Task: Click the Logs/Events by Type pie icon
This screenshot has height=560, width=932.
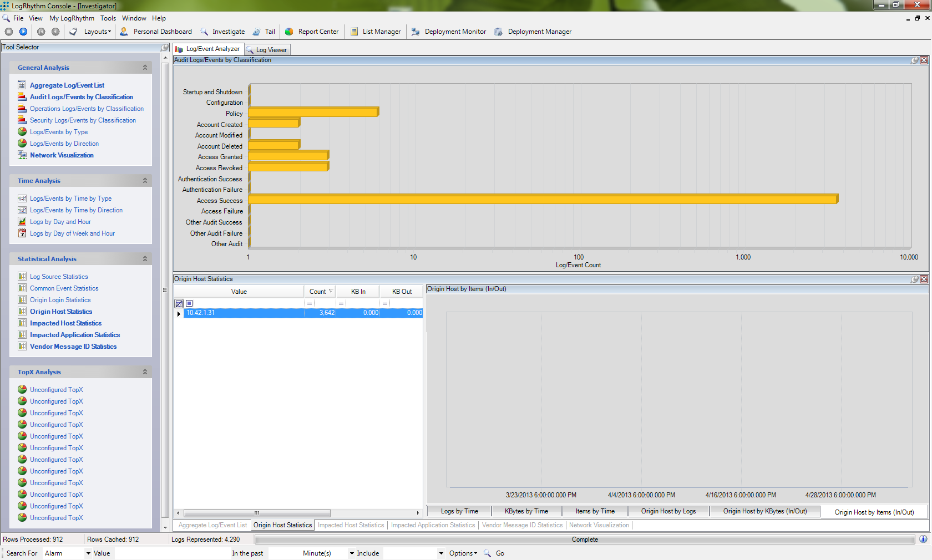Action: tap(22, 131)
